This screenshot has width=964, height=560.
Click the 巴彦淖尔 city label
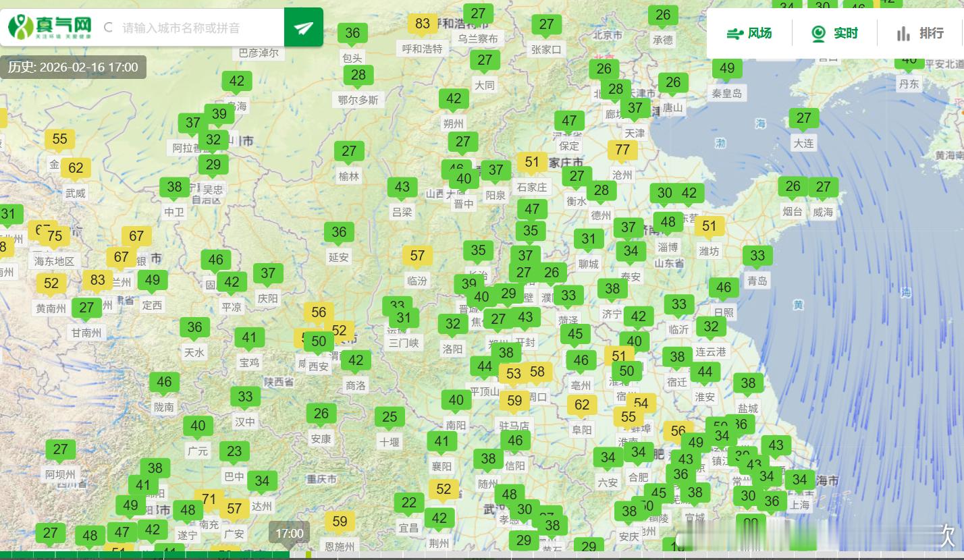[x=259, y=53]
